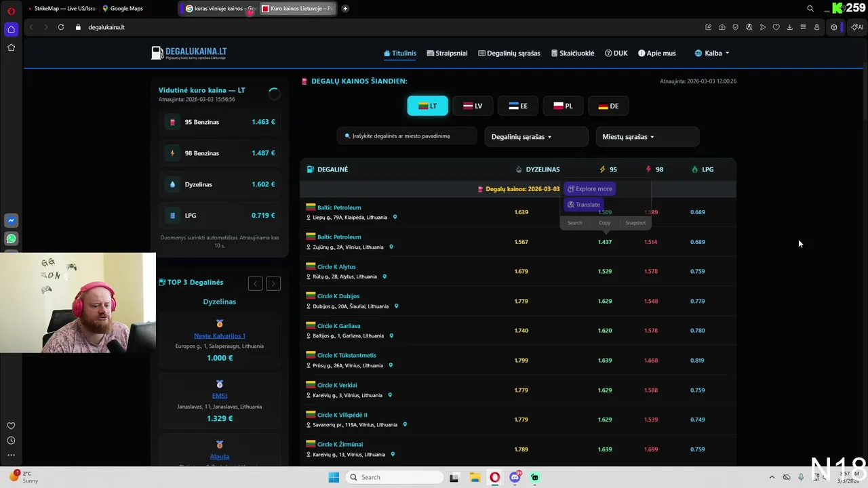Click the padlock site info icon

(78, 27)
